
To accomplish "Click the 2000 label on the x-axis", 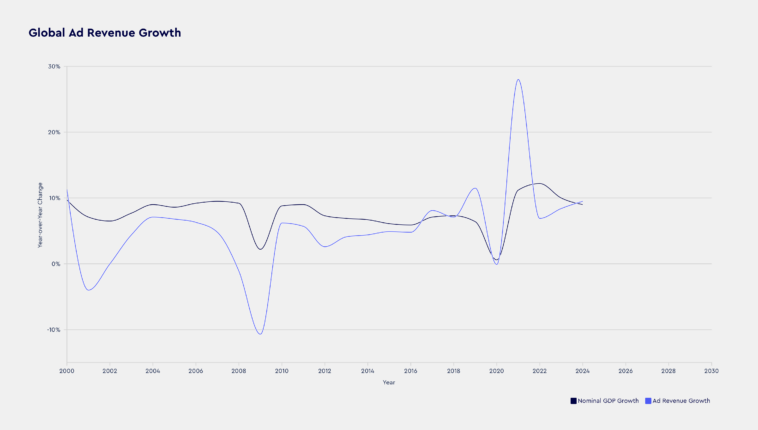I will [67, 371].
